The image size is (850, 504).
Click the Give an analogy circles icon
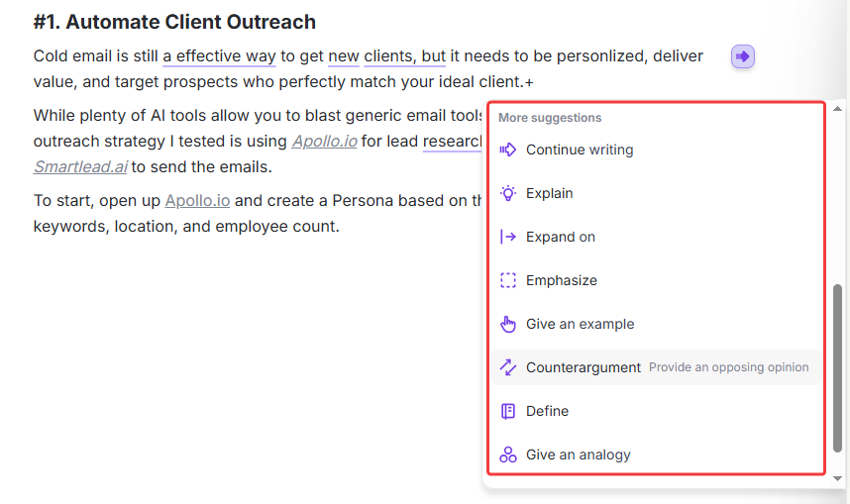(x=508, y=454)
